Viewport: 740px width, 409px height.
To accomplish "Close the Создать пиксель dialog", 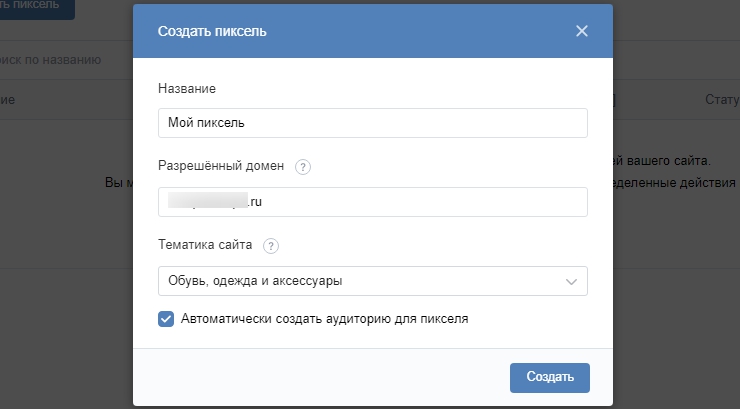I will pos(582,31).
